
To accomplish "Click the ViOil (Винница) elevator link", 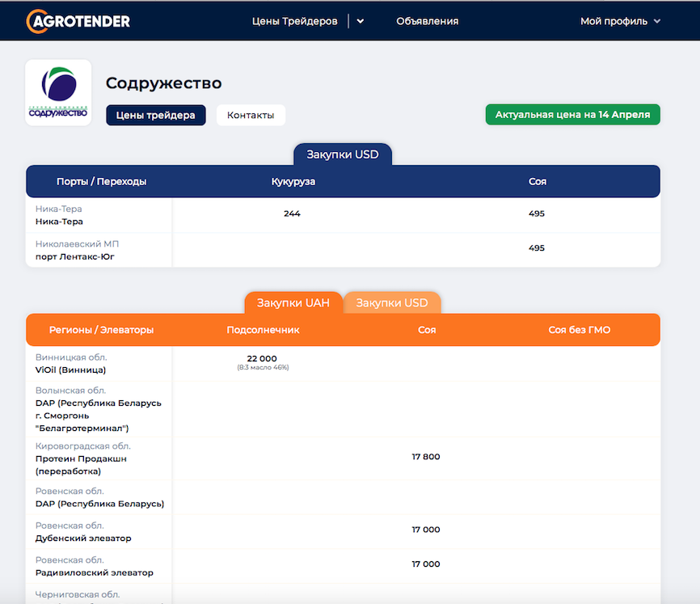I will tap(70, 370).
